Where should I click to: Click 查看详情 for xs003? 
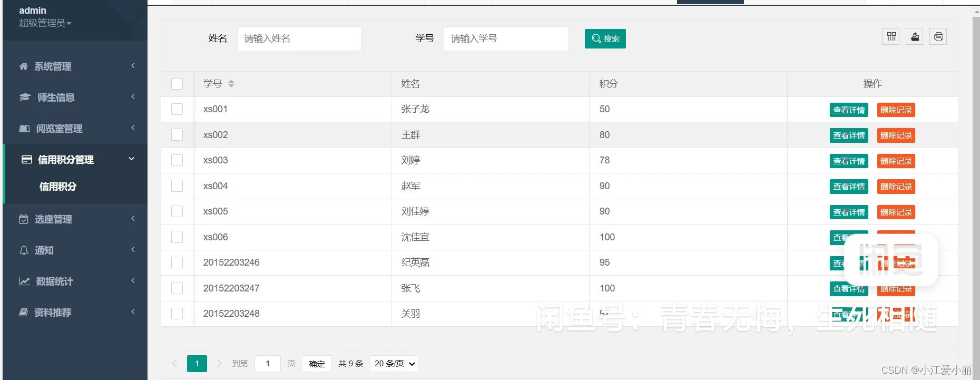click(849, 161)
